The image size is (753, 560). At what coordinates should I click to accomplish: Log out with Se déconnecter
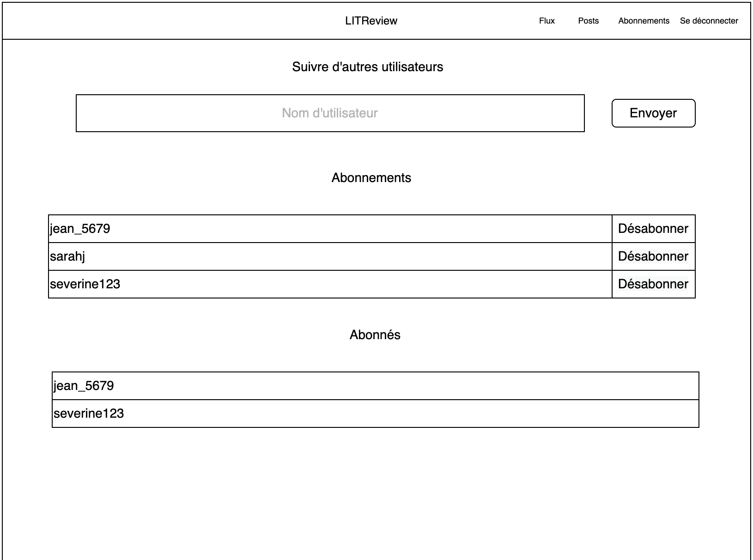click(x=709, y=21)
